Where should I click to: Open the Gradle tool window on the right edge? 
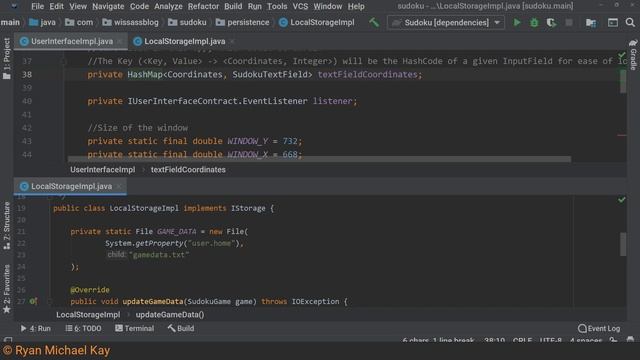click(x=633, y=55)
